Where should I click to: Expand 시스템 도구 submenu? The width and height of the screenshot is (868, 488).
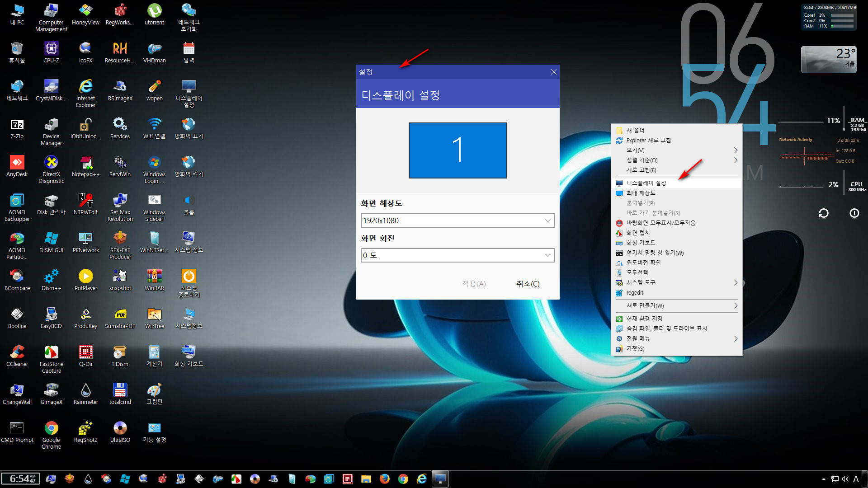(676, 282)
